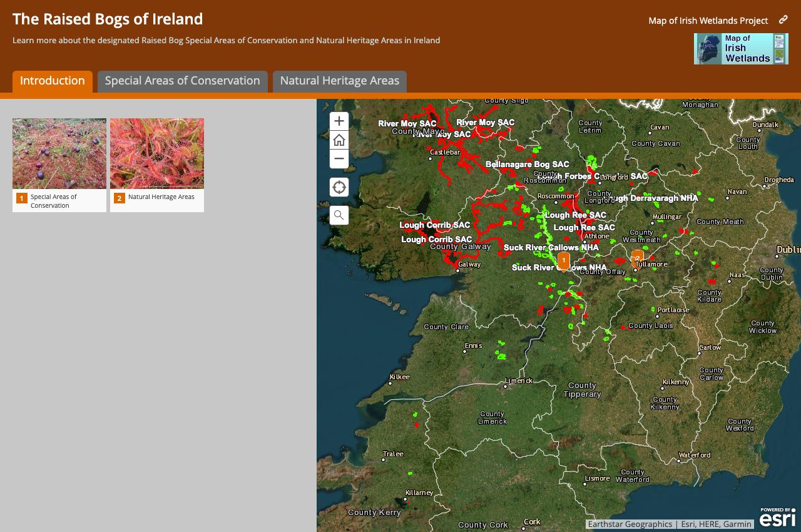Click the Tralee town label on map
Viewport: 801px width, 532px height.
pos(393,454)
